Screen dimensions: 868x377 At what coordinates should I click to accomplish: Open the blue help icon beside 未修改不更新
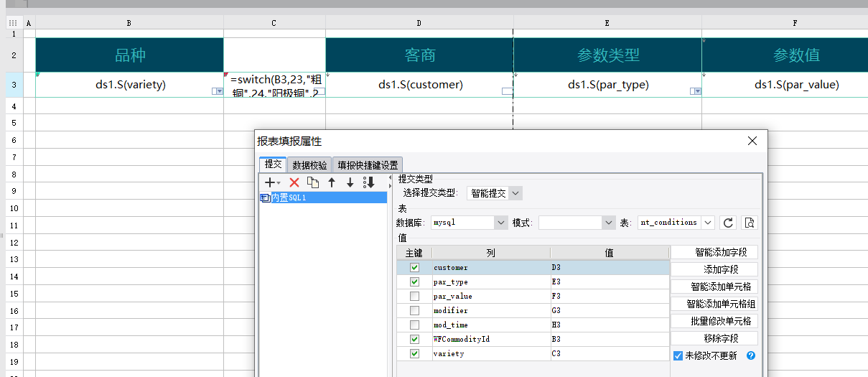click(x=751, y=355)
